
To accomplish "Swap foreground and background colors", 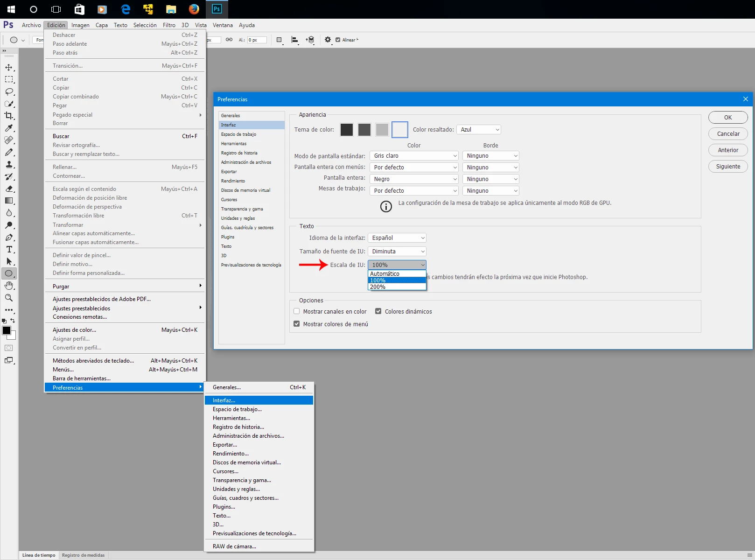I will [x=13, y=321].
